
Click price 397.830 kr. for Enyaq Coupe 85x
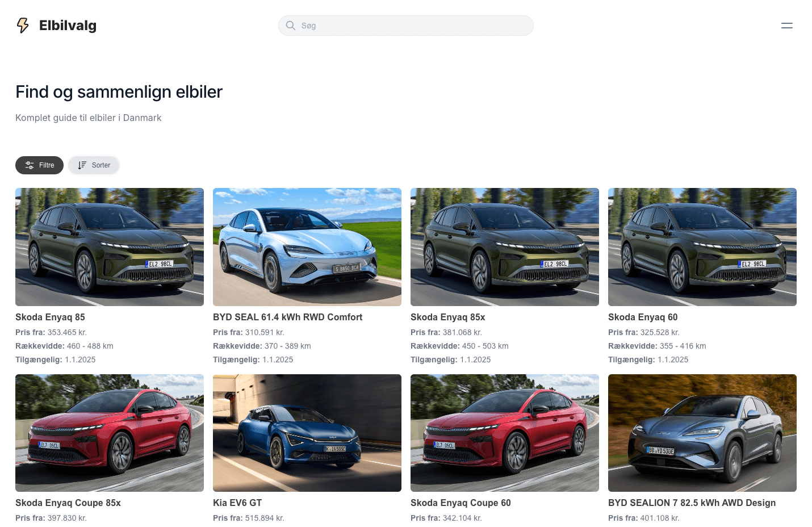click(67, 518)
